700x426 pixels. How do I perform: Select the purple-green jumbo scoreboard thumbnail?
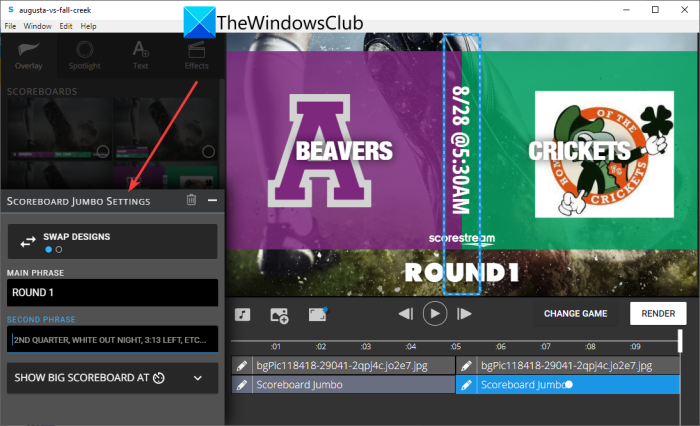tap(165, 176)
